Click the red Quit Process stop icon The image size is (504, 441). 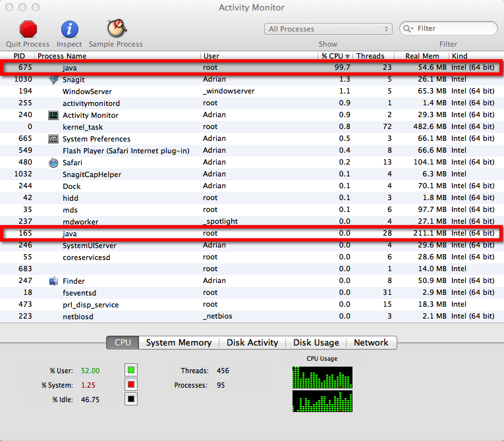click(28, 29)
